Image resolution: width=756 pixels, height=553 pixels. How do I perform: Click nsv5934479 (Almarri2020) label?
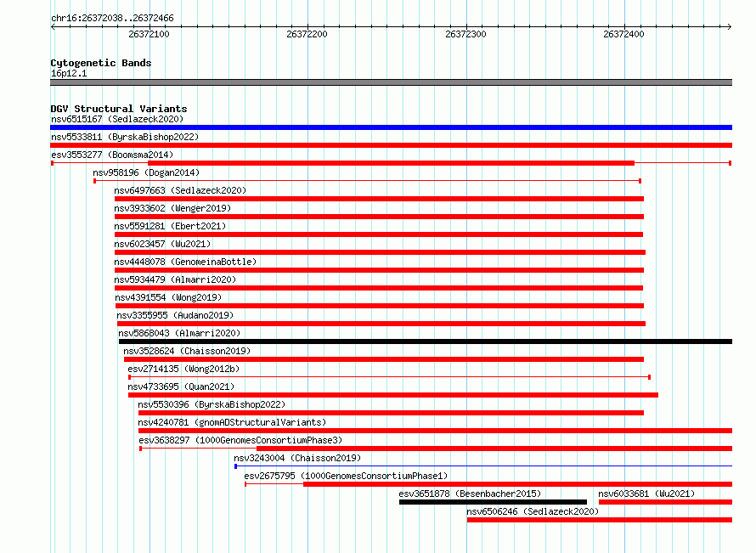coord(175,279)
